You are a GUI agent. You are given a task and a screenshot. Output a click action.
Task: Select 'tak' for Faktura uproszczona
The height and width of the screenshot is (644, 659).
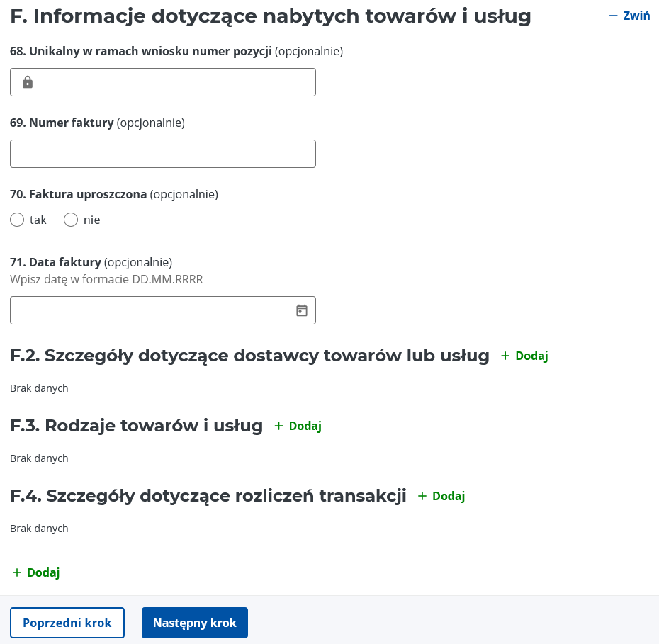[17, 220]
